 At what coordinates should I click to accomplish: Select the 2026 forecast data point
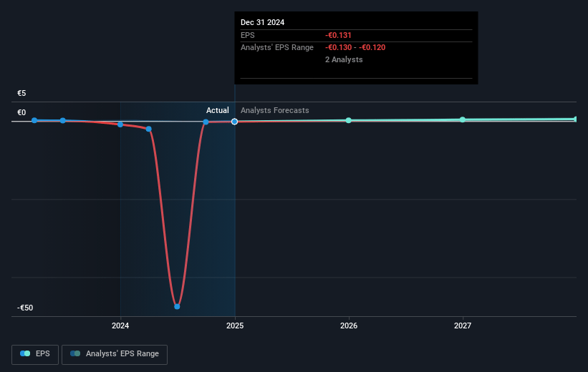point(348,120)
